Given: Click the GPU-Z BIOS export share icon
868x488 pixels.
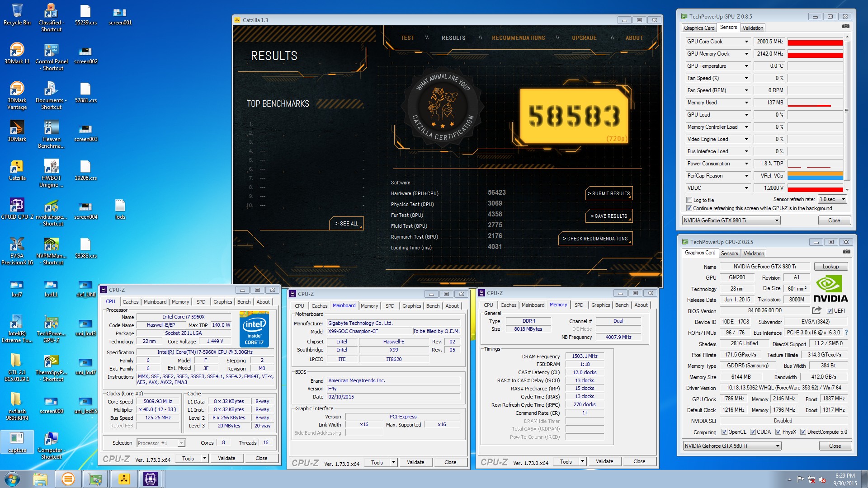Looking at the screenshot, I should (x=816, y=310).
